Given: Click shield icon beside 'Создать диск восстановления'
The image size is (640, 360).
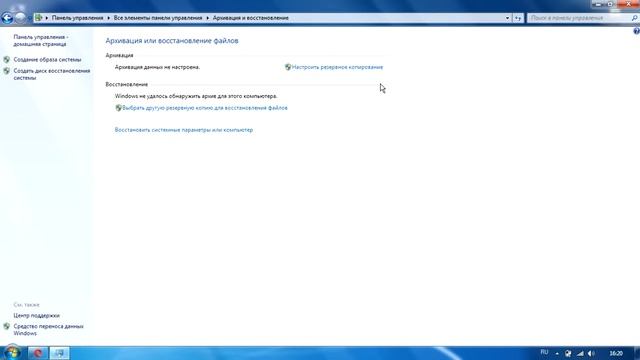Looking at the screenshot, I should point(7,71).
